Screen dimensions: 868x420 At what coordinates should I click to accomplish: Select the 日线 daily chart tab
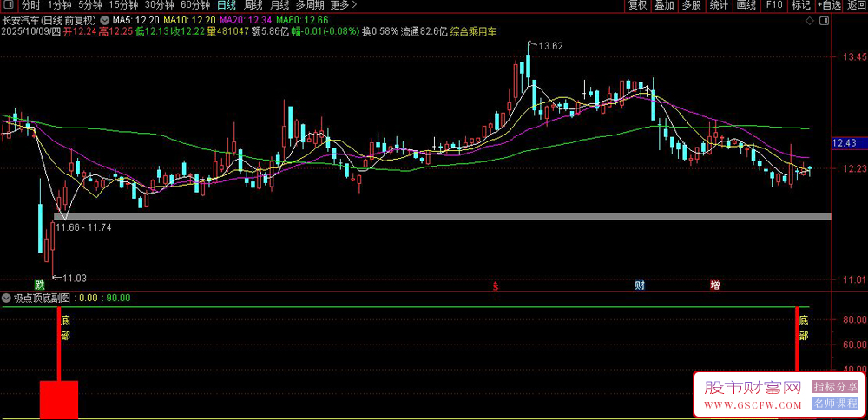pos(226,5)
